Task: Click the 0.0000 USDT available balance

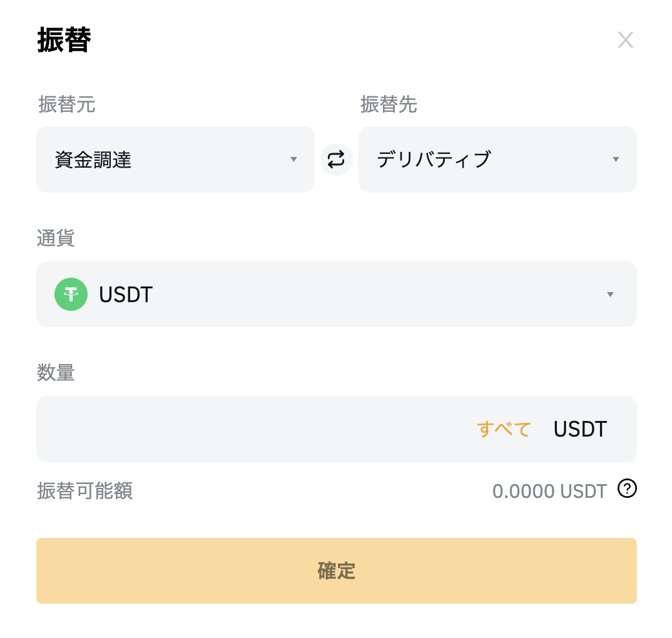Action: [549, 491]
